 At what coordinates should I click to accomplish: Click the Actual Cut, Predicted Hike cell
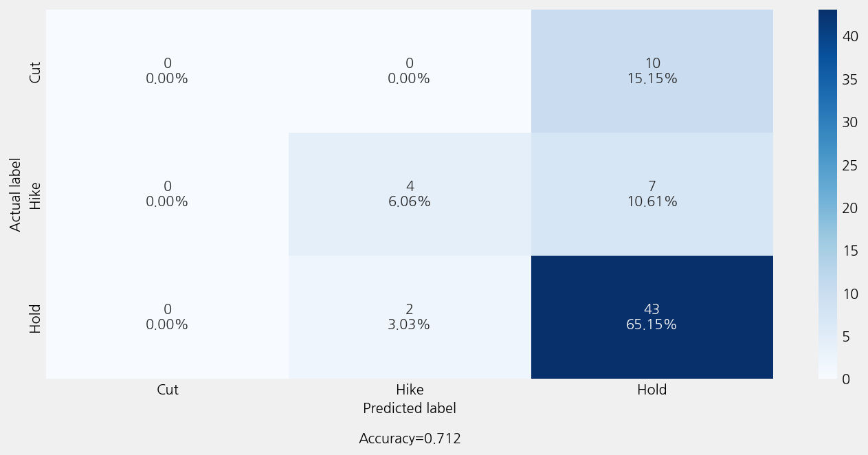tap(410, 71)
